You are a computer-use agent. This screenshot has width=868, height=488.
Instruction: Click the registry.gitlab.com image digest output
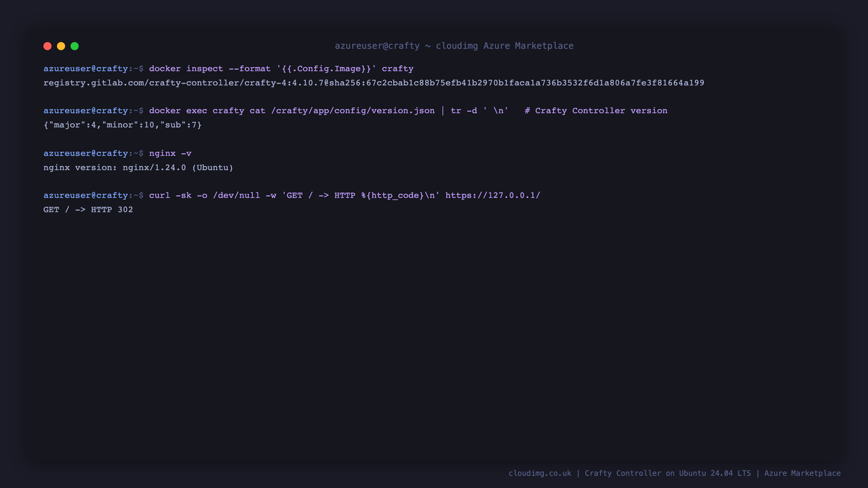coord(374,83)
